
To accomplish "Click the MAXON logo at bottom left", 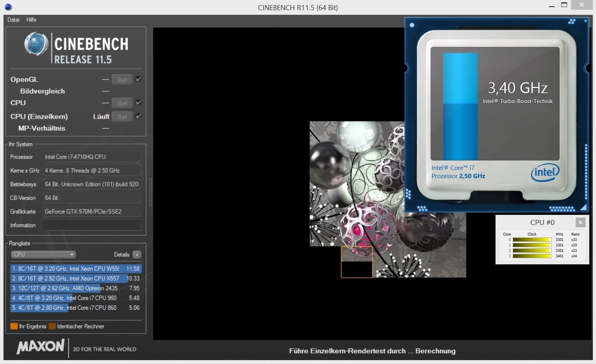I will click(x=41, y=346).
